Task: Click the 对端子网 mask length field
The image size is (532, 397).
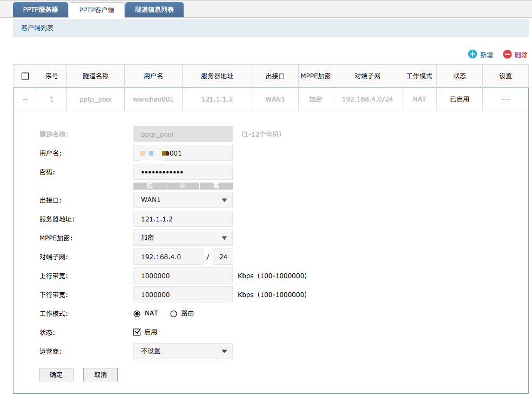Action: pos(223,257)
